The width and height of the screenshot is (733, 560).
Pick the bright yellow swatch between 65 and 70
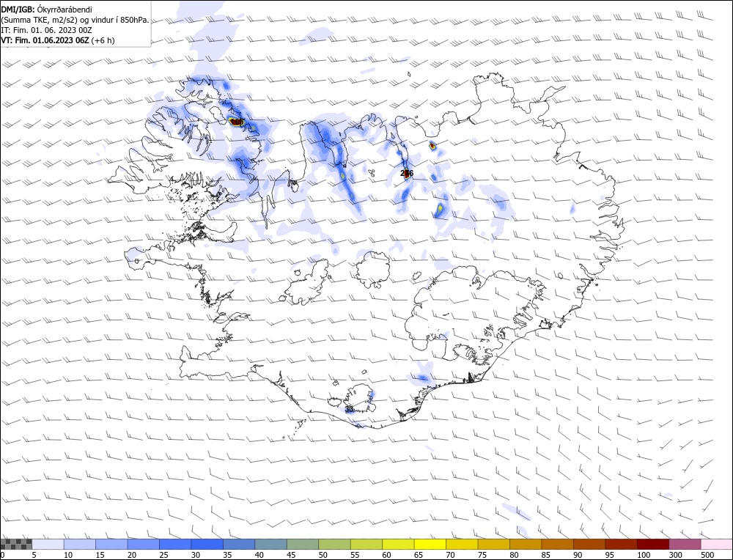point(430,544)
